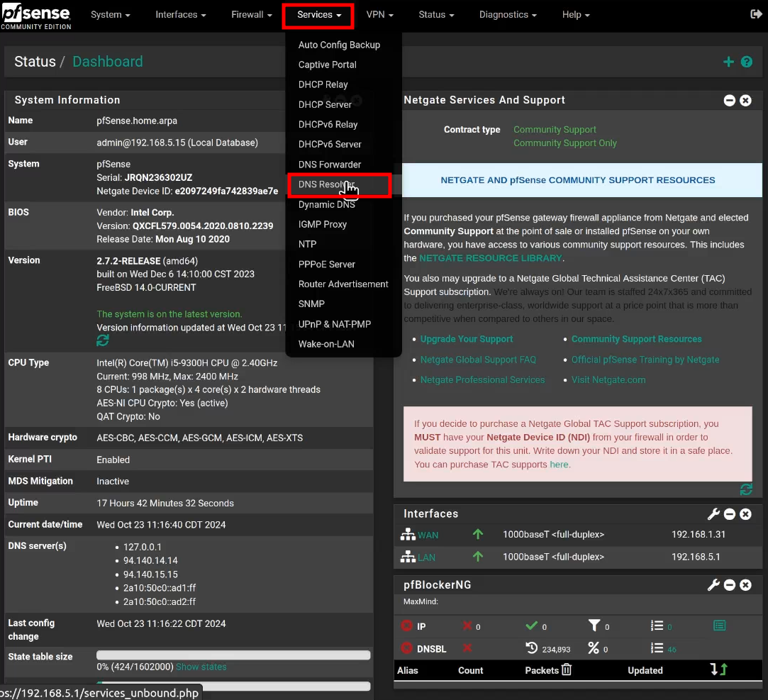Open pfBlockerNG widget wrench settings

click(x=713, y=585)
